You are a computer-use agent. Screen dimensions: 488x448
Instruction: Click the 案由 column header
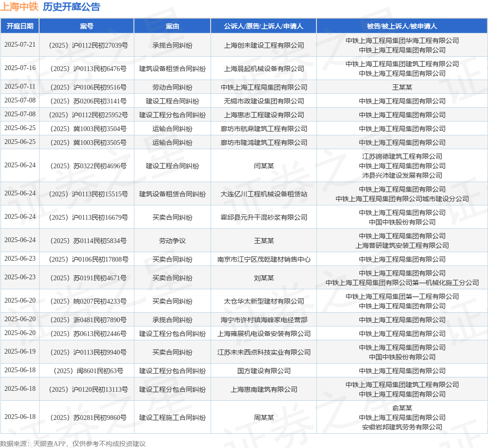pyautogui.click(x=172, y=26)
